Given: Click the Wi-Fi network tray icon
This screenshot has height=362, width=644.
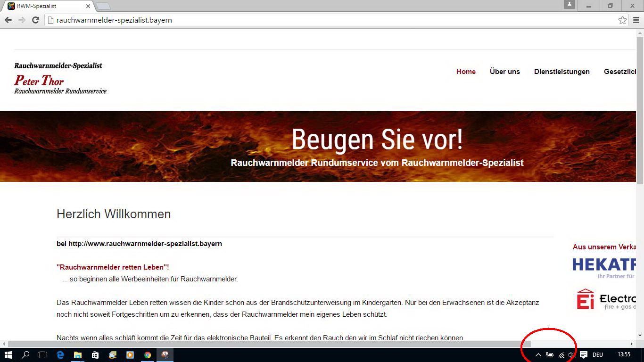Looking at the screenshot, I should (x=561, y=355).
